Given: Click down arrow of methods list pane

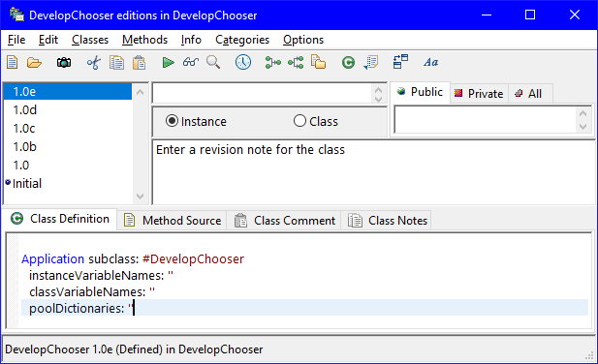Looking at the screenshot, I should point(582,127).
